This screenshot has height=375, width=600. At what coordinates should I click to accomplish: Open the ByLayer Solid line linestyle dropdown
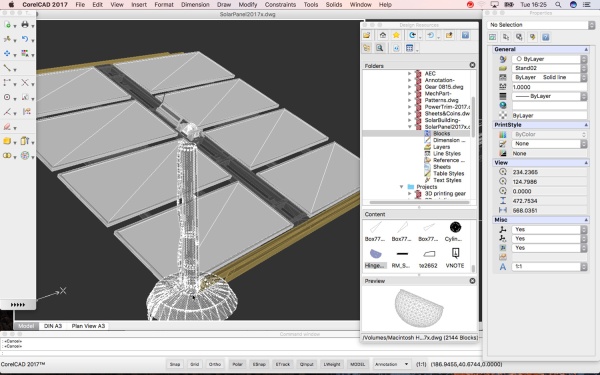549,77
